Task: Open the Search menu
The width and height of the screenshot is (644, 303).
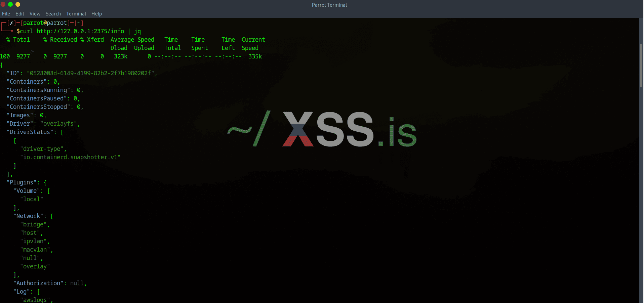Action: tap(53, 14)
